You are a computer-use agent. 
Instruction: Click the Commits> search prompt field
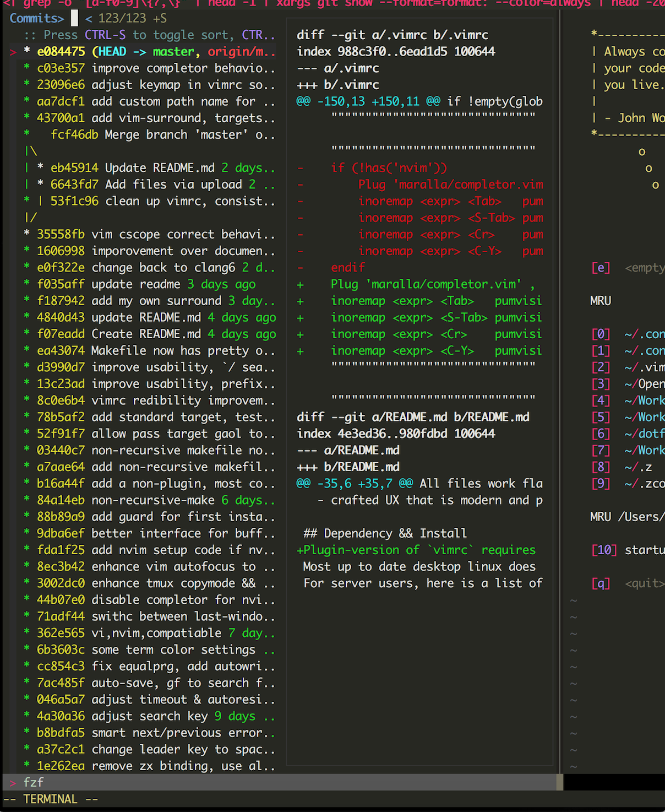pyautogui.click(x=88, y=18)
